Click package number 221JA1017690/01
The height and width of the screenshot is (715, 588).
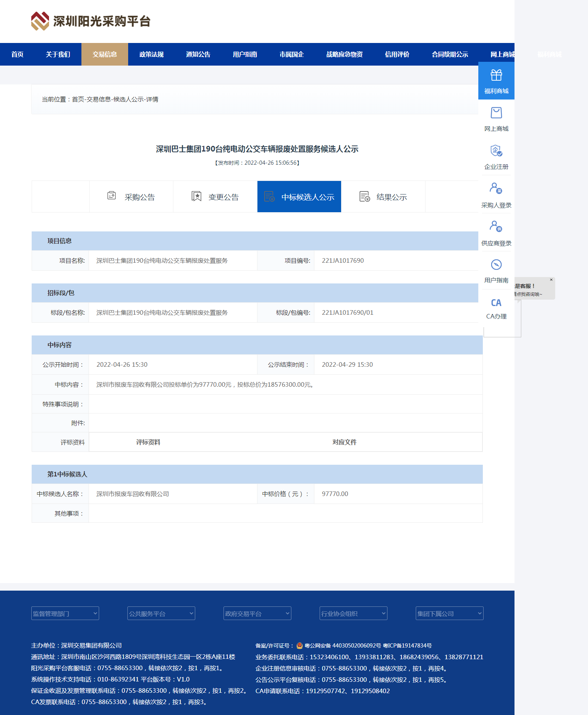point(348,312)
